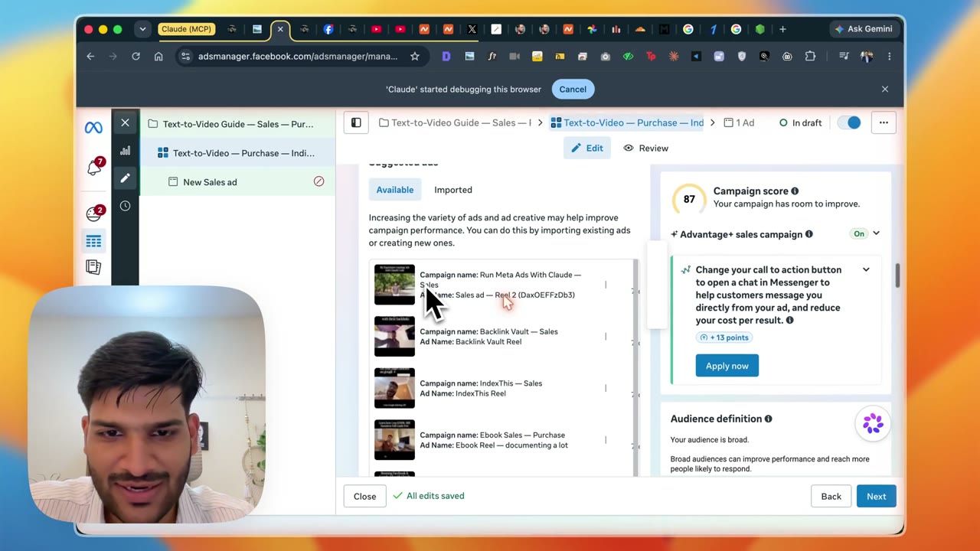Click 'Campaign name: IndexThis — Sales' text
980x551 pixels.
tap(481, 383)
